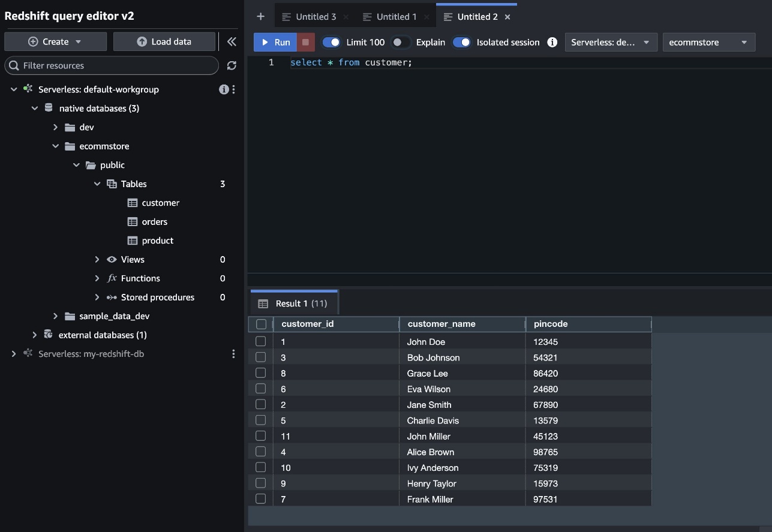Expand the Views node
This screenshot has height=532, width=772.
coord(97,259)
